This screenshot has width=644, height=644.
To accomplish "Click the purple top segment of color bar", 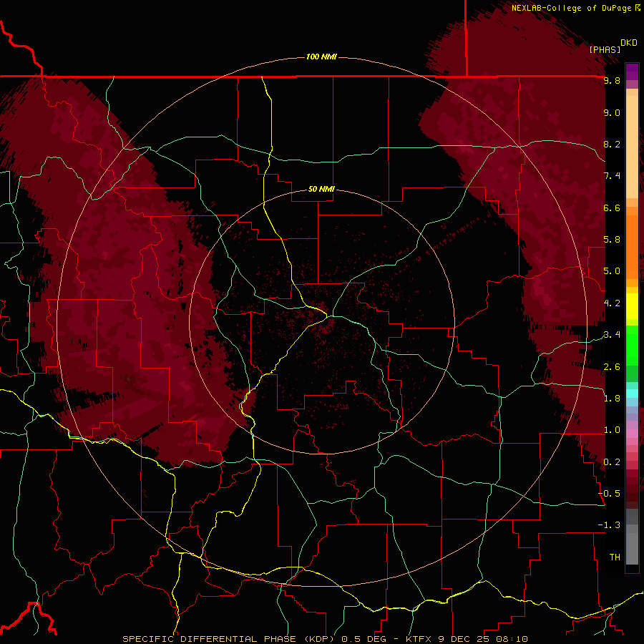I will tap(632, 72).
